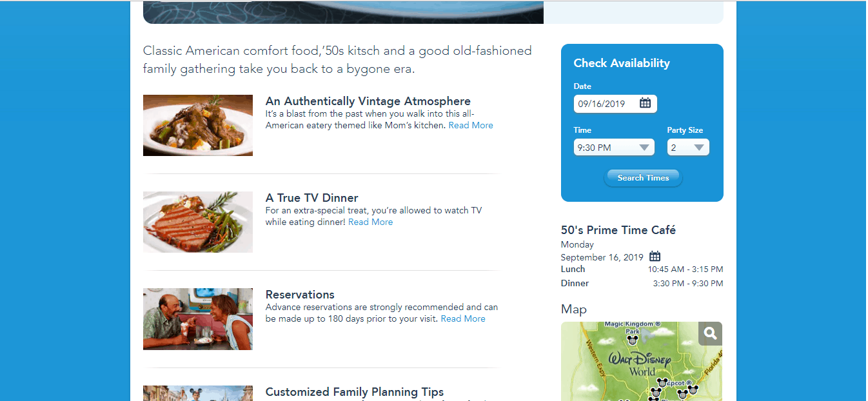The height and width of the screenshot is (401, 868).
Task: Click the calendar icon beside September 16, 2019
Action: point(655,256)
